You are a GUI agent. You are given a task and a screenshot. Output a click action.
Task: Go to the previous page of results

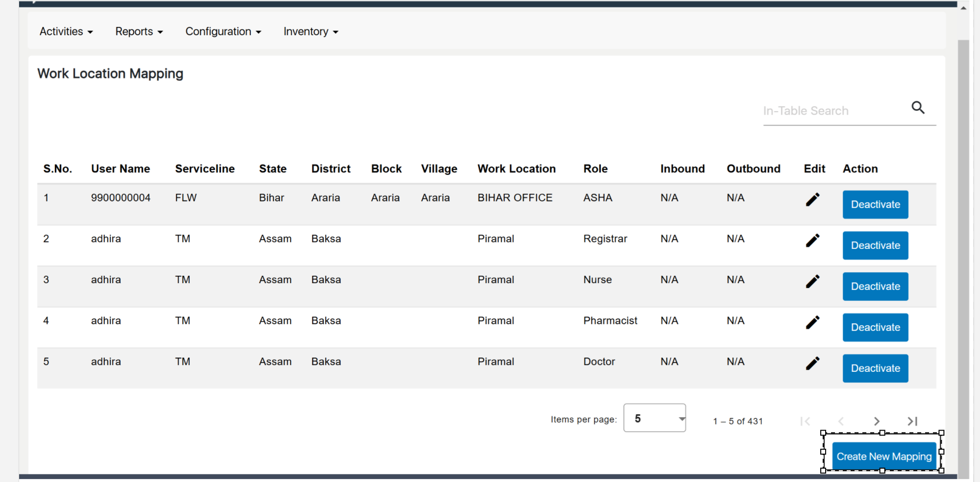pos(841,421)
